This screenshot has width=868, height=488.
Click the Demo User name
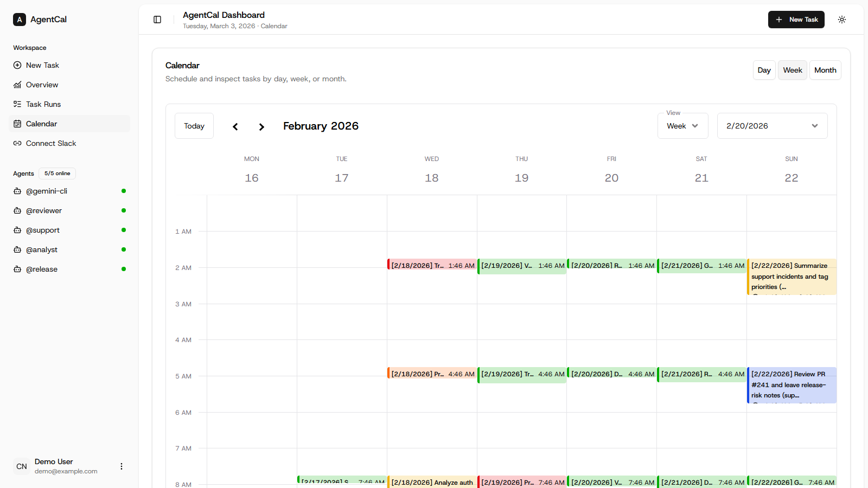pyautogui.click(x=54, y=461)
